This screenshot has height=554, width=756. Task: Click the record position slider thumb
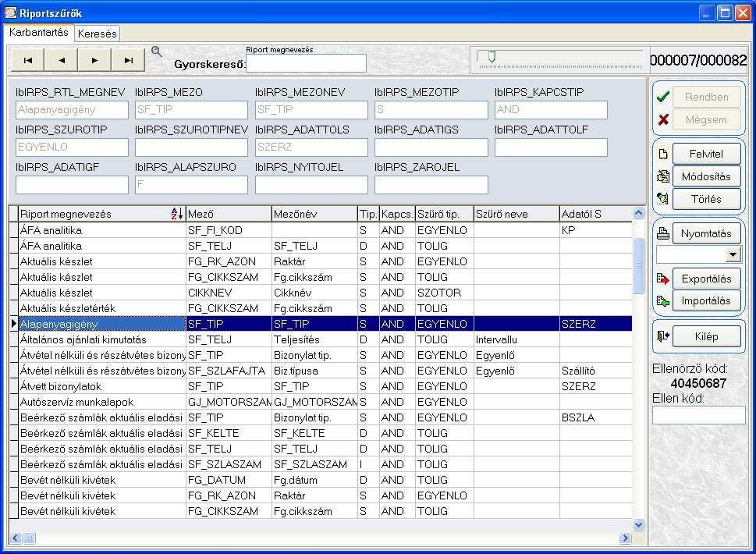pyautogui.click(x=491, y=57)
